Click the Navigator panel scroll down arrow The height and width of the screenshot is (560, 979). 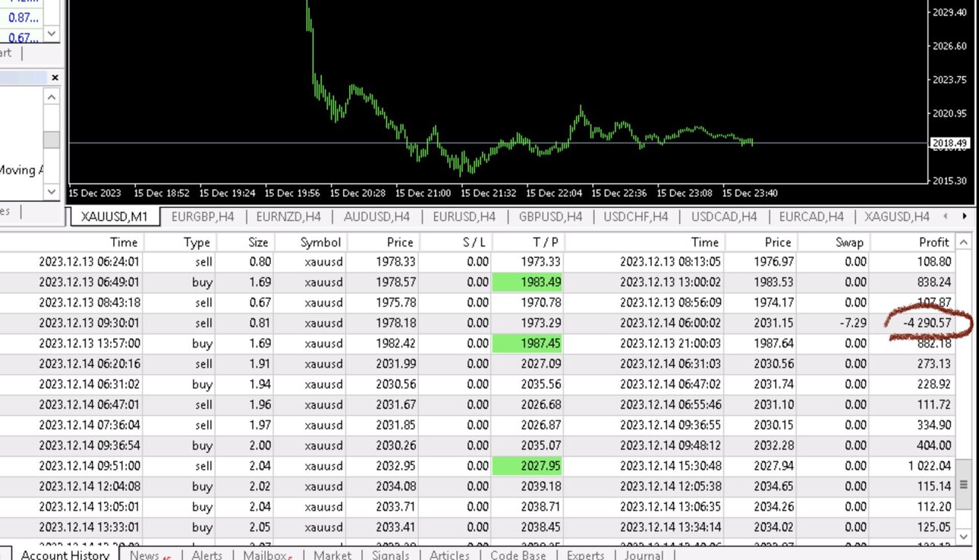[x=52, y=191]
